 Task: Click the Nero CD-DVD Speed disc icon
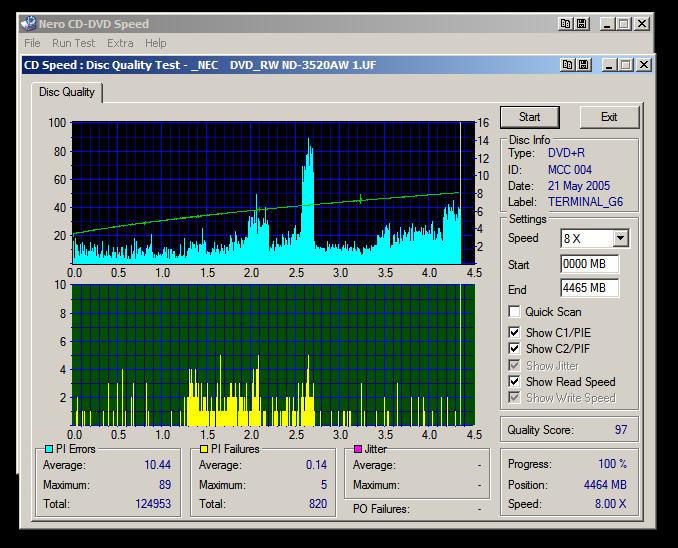pos(29,24)
